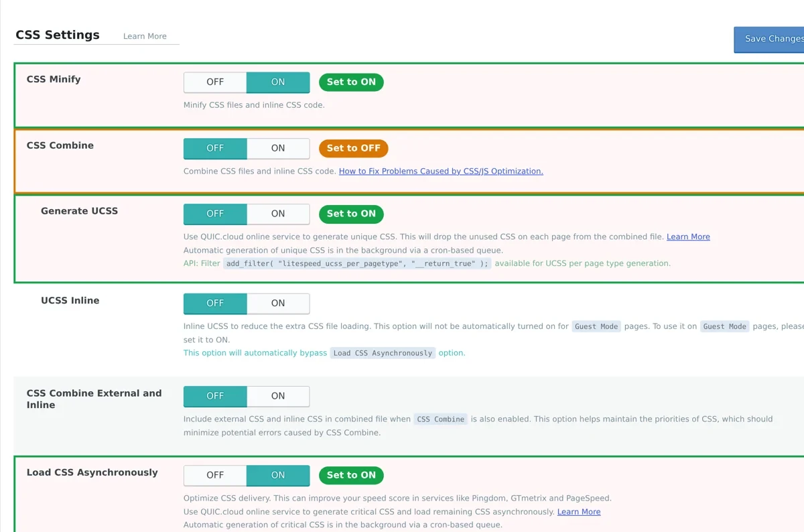Click the Save Changes button
Screen dimensions: 804x532
[x=769, y=39]
